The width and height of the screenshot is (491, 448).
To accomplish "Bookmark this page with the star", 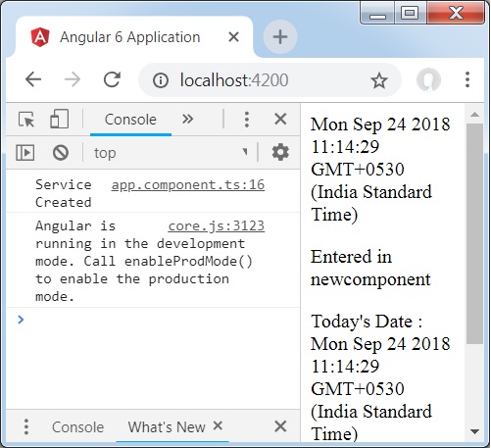I will (379, 80).
